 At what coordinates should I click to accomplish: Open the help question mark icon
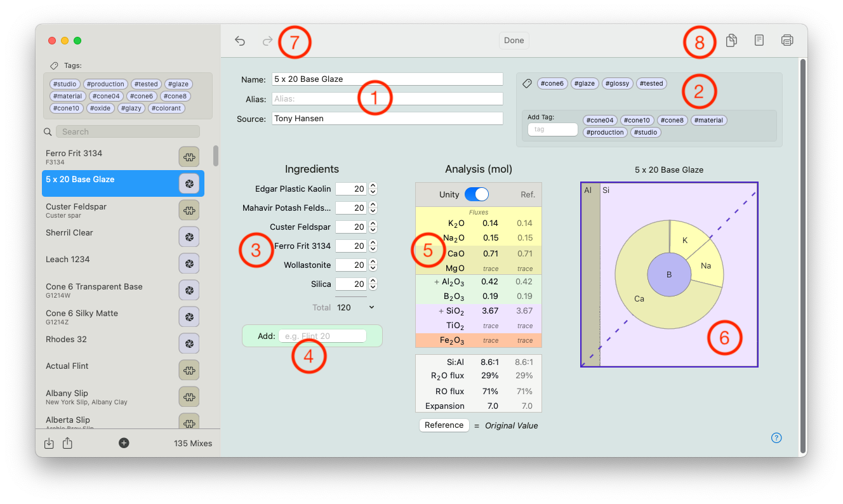tap(776, 437)
